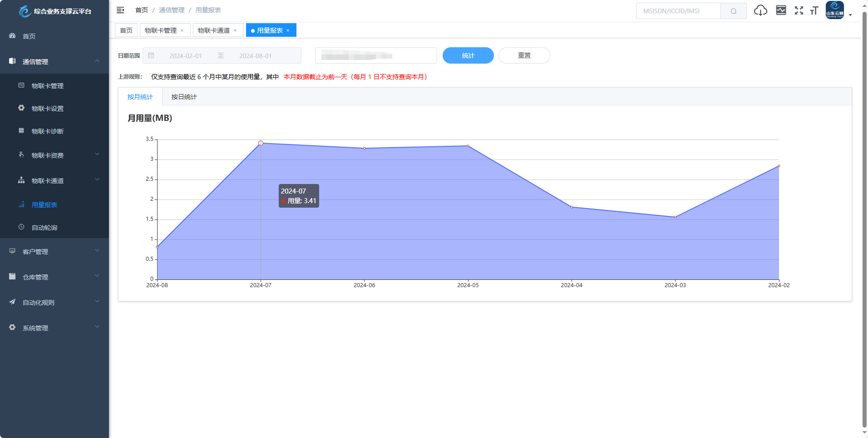This screenshot has height=438, width=868.
Task: Switch to the 按月统计 tab
Action: click(140, 97)
